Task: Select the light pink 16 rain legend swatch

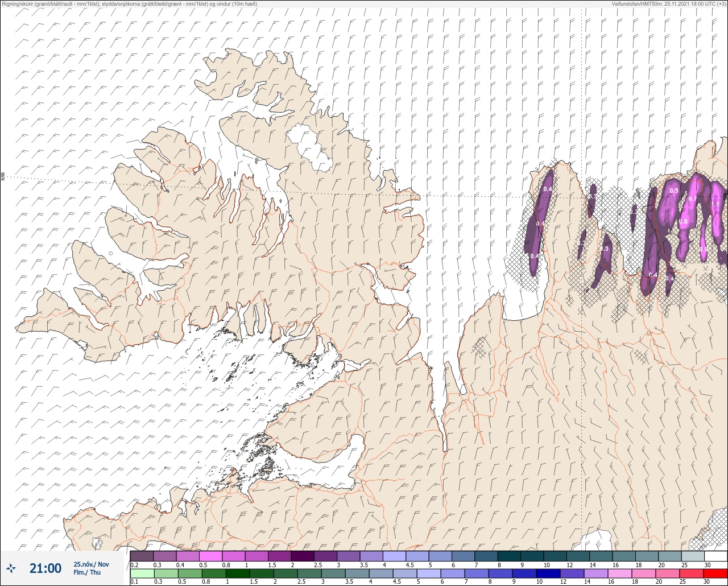Action: coord(619,573)
